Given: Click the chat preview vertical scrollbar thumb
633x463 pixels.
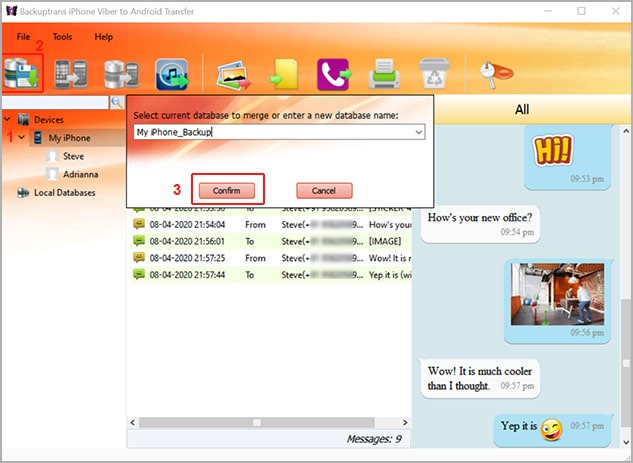Looking at the screenshot, I should pyautogui.click(x=626, y=363).
